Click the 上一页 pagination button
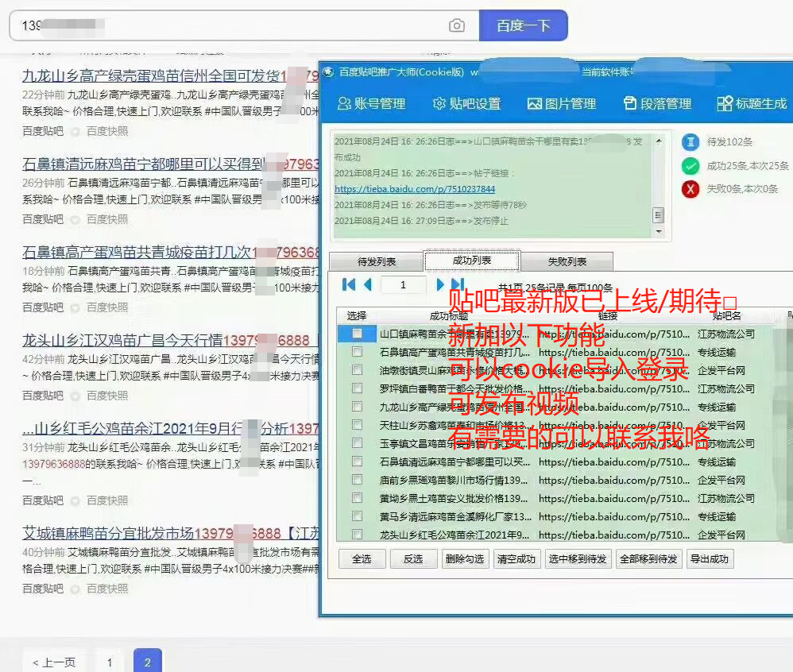 click(54, 662)
